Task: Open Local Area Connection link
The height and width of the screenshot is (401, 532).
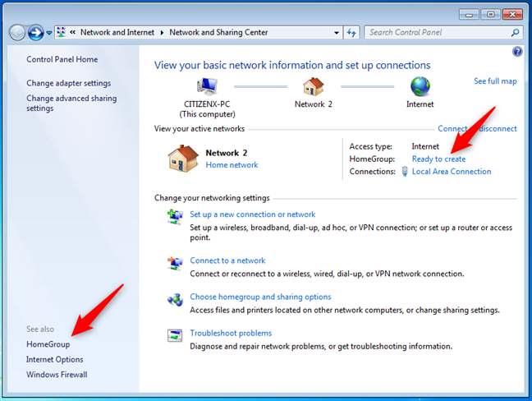Action: [x=452, y=172]
